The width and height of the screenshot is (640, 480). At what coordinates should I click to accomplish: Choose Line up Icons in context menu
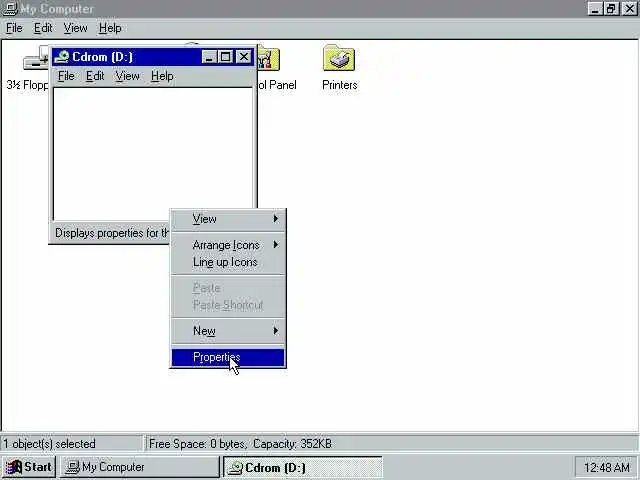(x=228, y=262)
